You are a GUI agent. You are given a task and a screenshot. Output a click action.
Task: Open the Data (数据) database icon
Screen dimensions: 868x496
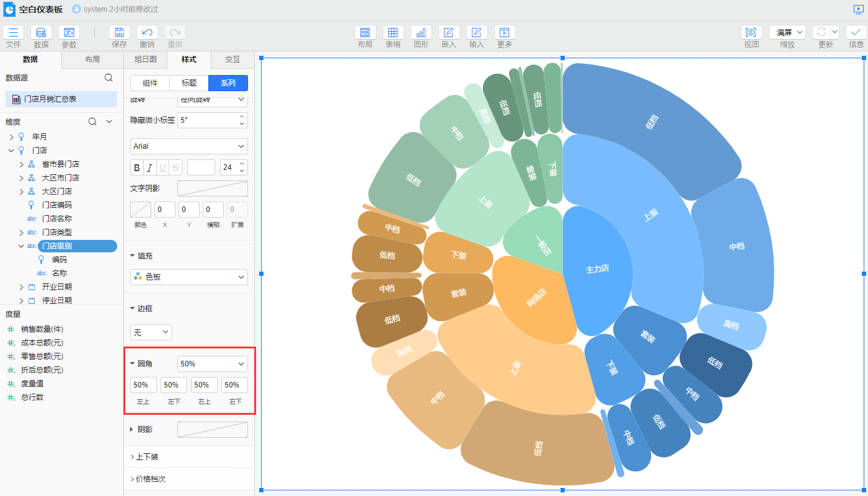(41, 33)
